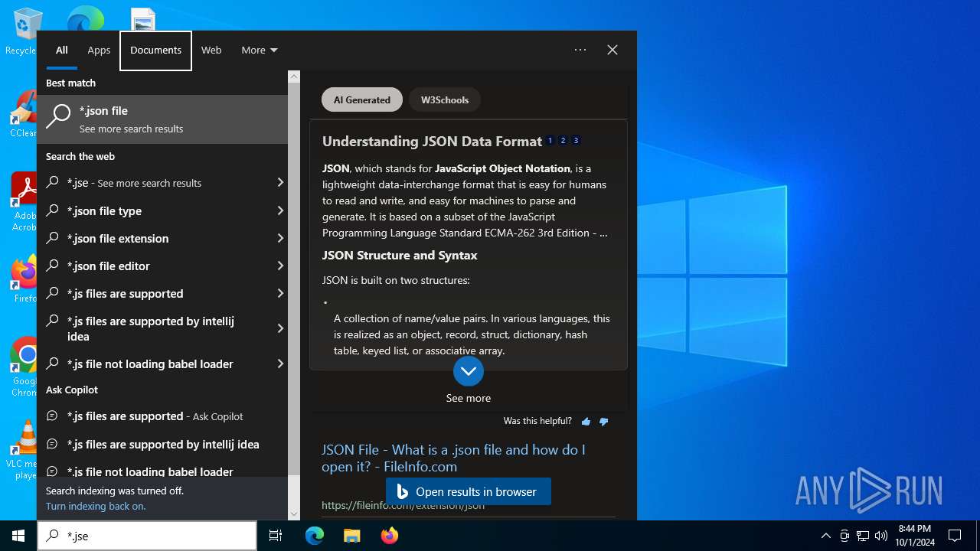The image size is (980, 551).
Task: Switch to the Apps search tab
Action: [99, 50]
